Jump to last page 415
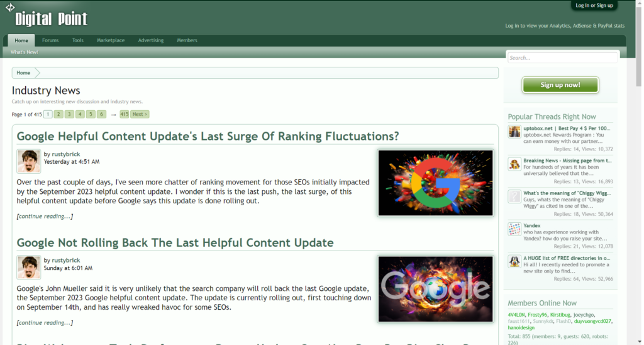644x345 pixels. pos(124,115)
